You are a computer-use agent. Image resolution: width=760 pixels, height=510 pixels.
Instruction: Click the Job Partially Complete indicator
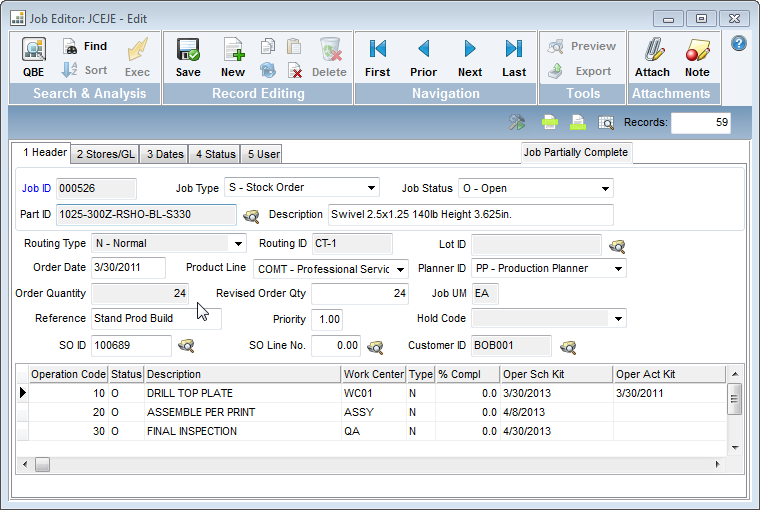point(576,152)
